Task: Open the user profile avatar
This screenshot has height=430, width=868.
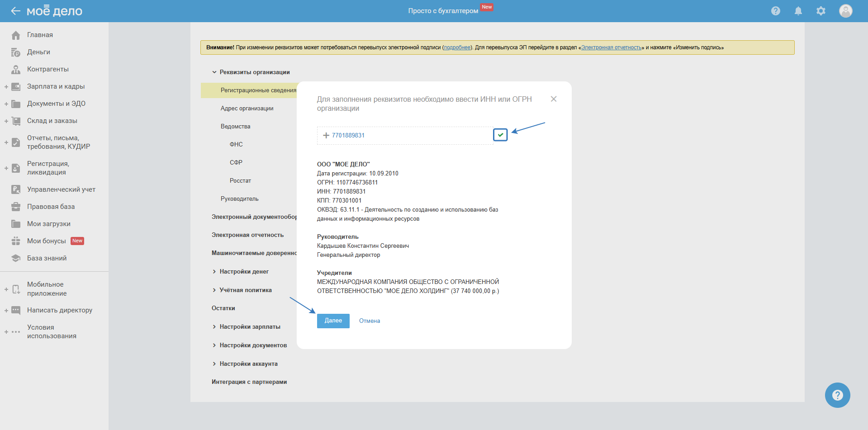Action: coord(846,11)
